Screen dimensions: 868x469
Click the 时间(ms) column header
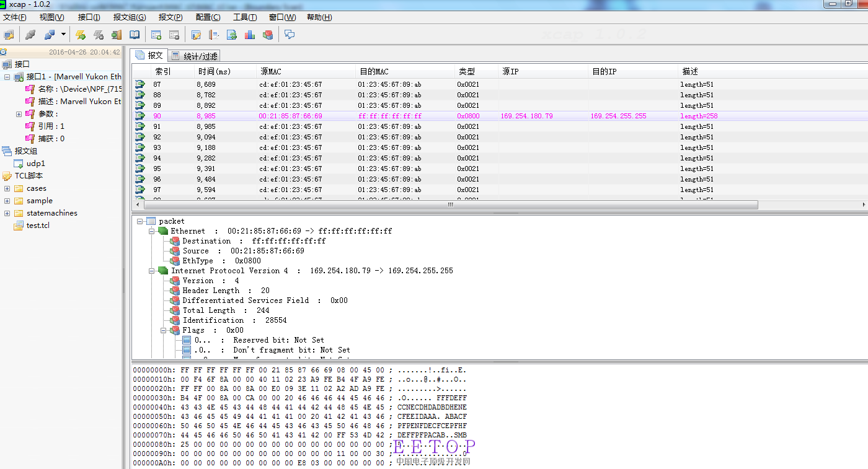(225, 71)
